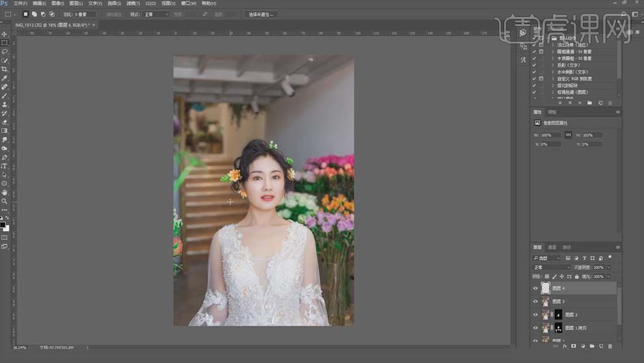The width and height of the screenshot is (644, 363).
Task: Select the Move tool
Action: click(x=5, y=34)
